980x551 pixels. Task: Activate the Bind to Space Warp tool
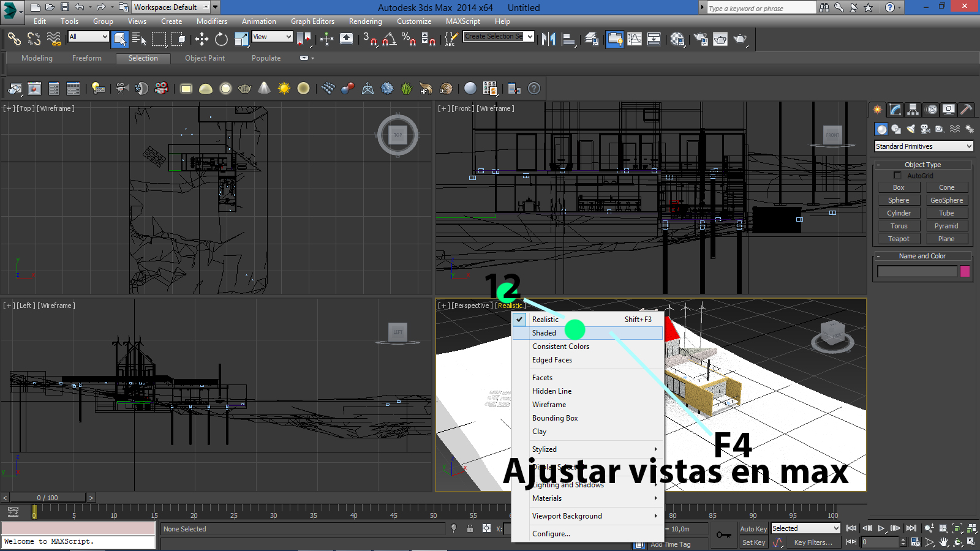(54, 39)
